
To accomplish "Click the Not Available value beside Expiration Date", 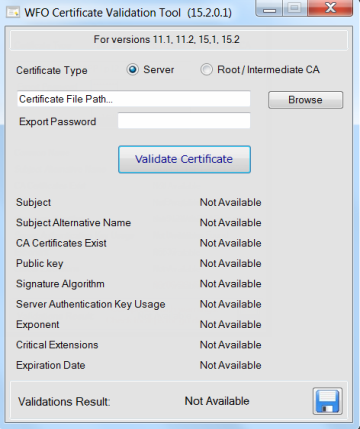I will click(x=231, y=365).
